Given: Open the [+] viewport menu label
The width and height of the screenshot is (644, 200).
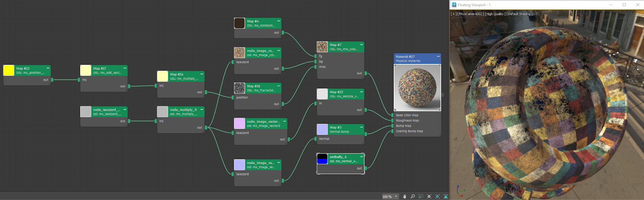Looking at the screenshot, I should (x=454, y=14).
